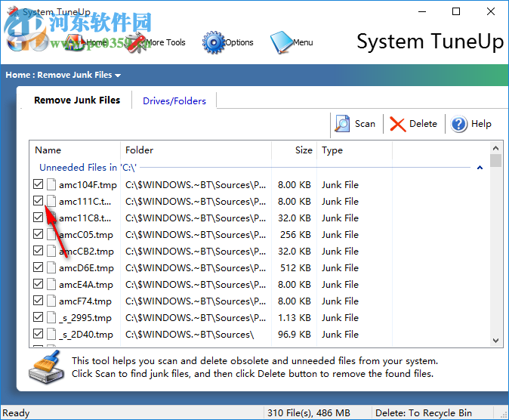Click the file icon beside _s_2D40.tmp
This screenshot has height=420, width=509.
51,334
